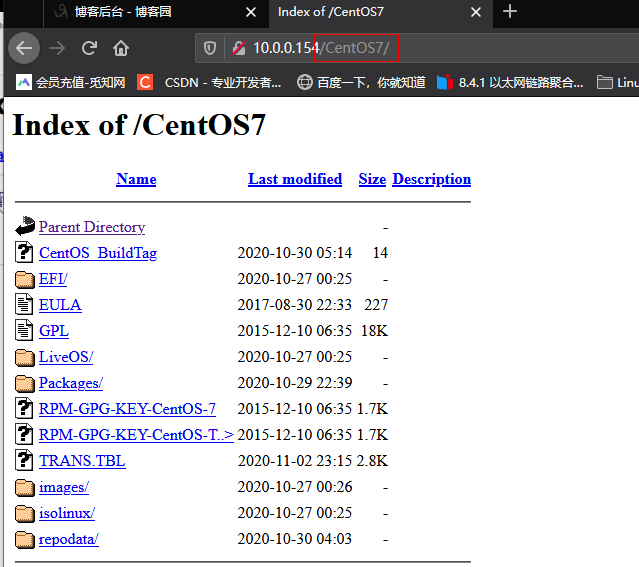The width and height of the screenshot is (639, 567).
Task: Click the folder icon beside Packages/
Action: point(25,384)
